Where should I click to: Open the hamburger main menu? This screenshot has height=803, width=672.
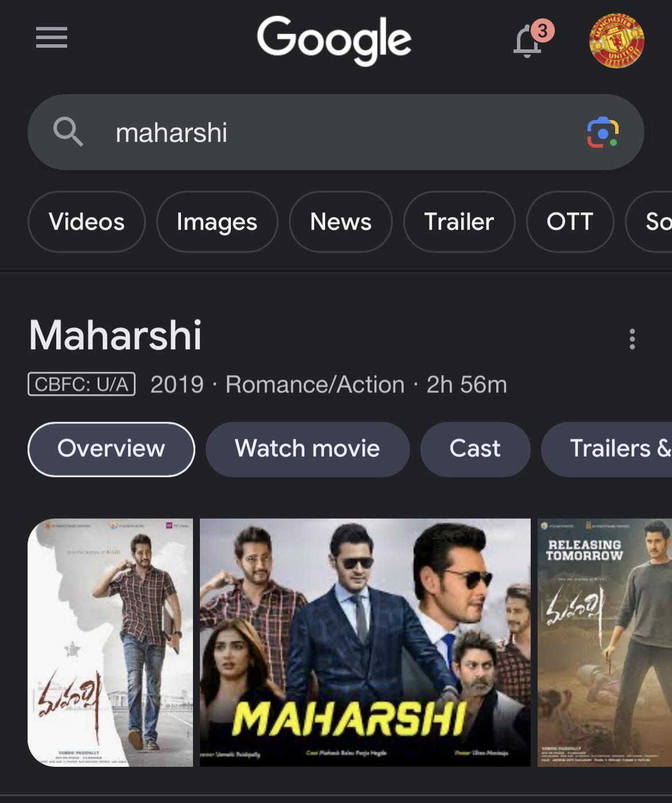point(52,38)
